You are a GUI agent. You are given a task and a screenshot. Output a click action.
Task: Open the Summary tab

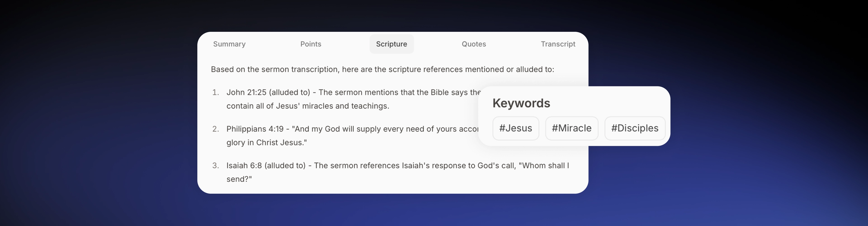[229, 44]
